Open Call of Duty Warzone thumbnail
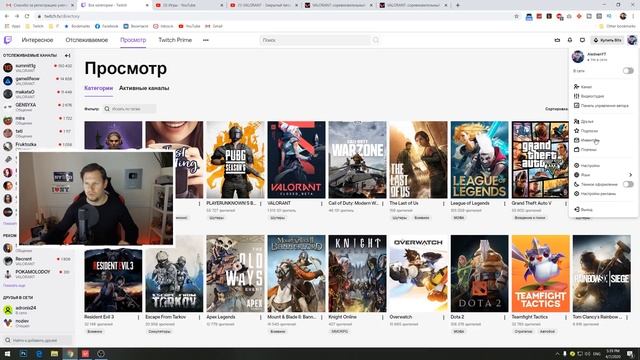This screenshot has height=360, width=640. (357, 160)
